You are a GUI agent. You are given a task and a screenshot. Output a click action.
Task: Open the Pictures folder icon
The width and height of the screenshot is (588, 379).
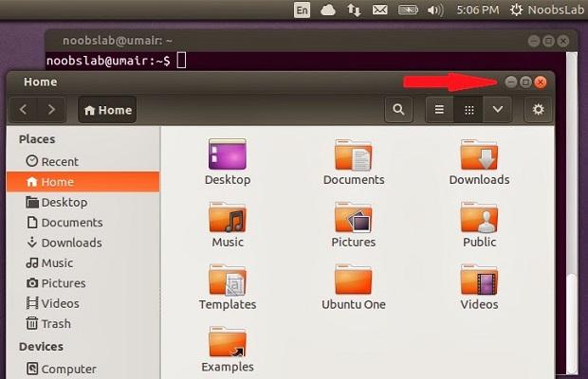353,217
